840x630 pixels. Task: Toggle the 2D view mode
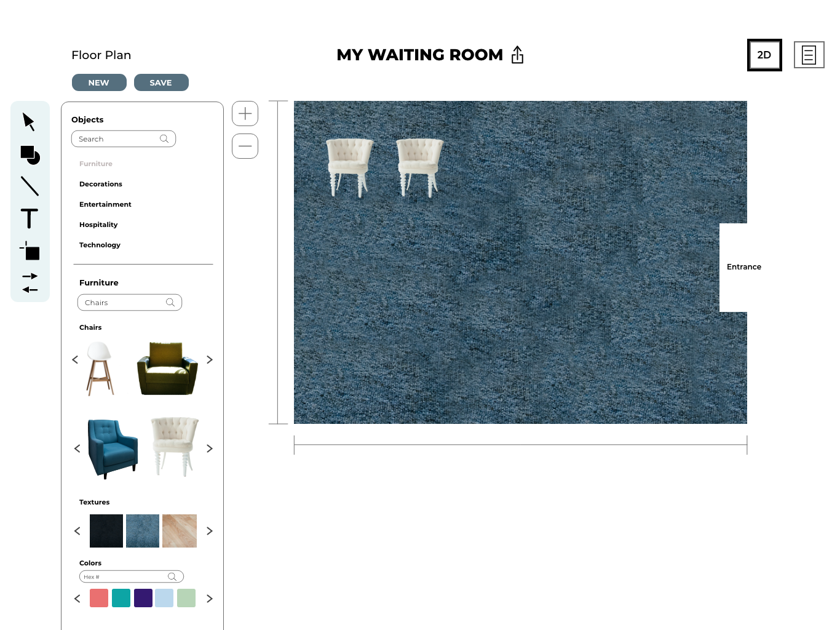click(x=764, y=55)
